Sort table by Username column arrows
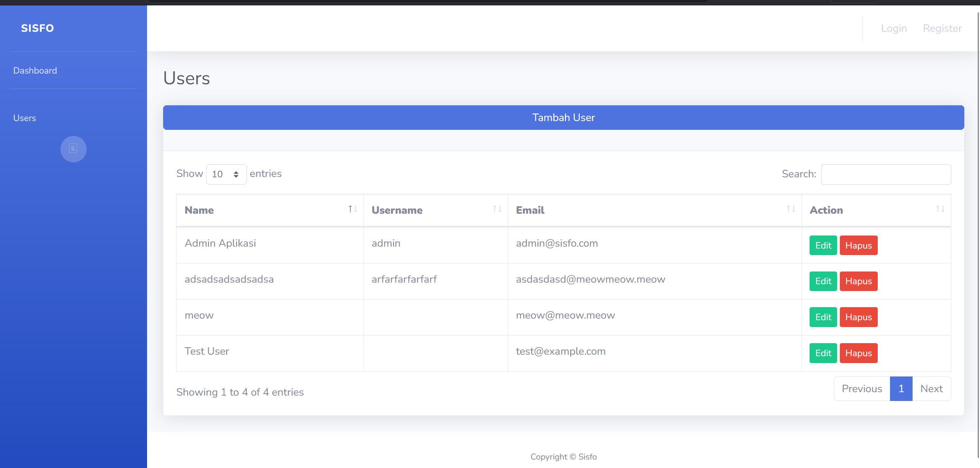The width and height of the screenshot is (980, 468). (x=497, y=209)
